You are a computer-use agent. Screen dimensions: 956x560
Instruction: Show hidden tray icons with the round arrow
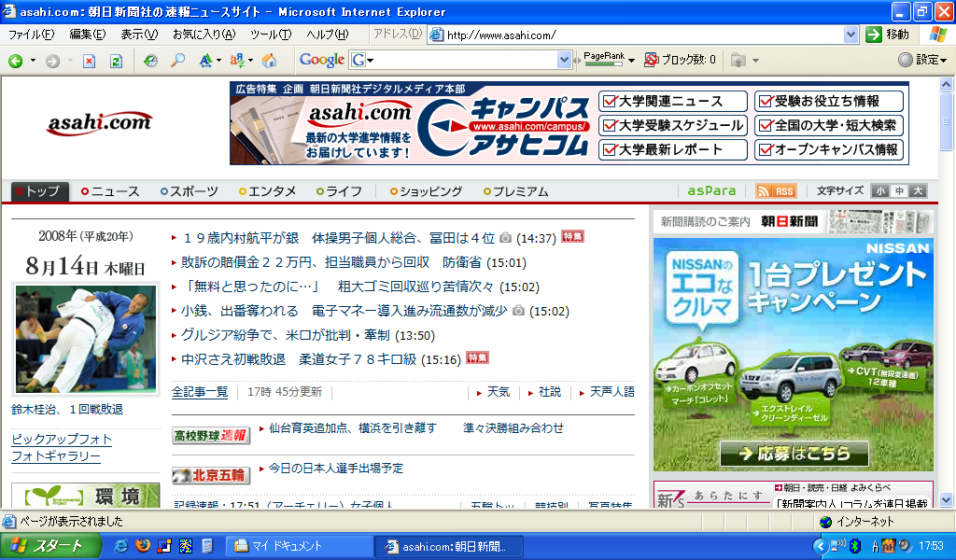pos(822,546)
